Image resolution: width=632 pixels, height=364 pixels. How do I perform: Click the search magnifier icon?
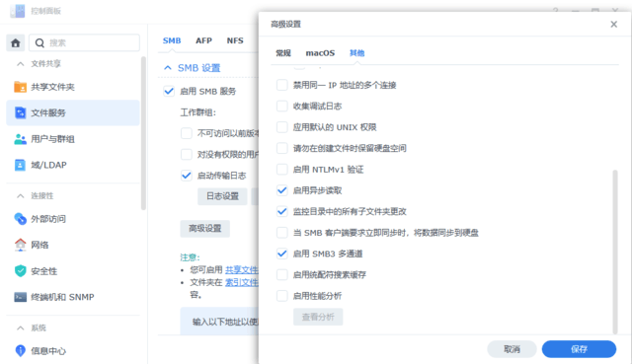(39, 42)
